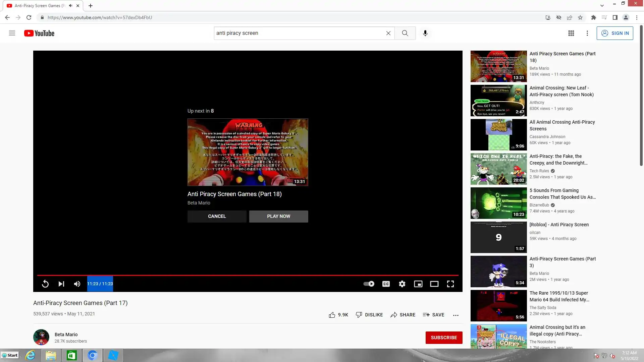Image resolution: width=644 pixels, height=362 pixels.
Task: Open the hamburger guide menu
Action: tap(12, 33)
